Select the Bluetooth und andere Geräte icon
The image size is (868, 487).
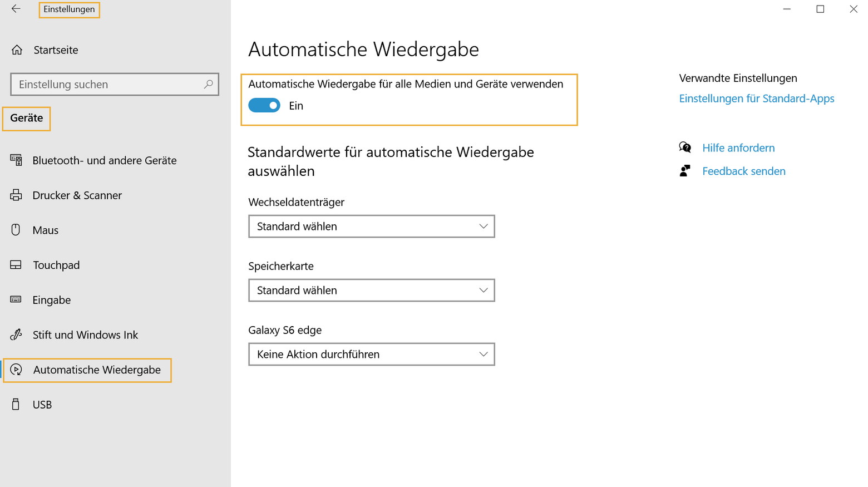point(16,160)
